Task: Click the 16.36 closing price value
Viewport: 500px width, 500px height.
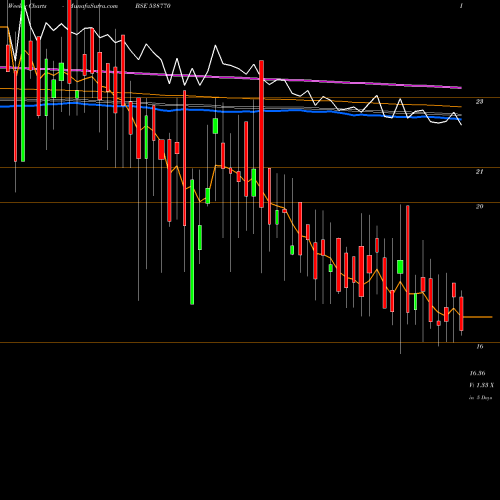Action: pos(477,373)
